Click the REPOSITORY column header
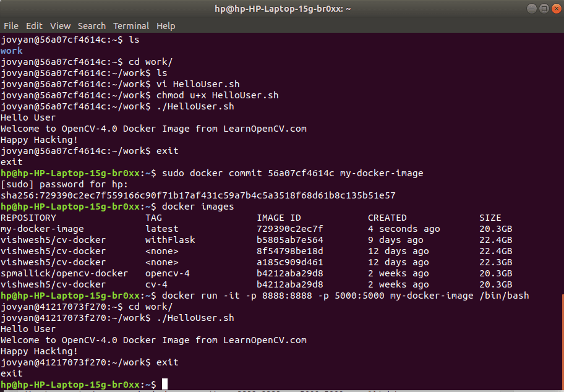 click(x=28, y=218)
